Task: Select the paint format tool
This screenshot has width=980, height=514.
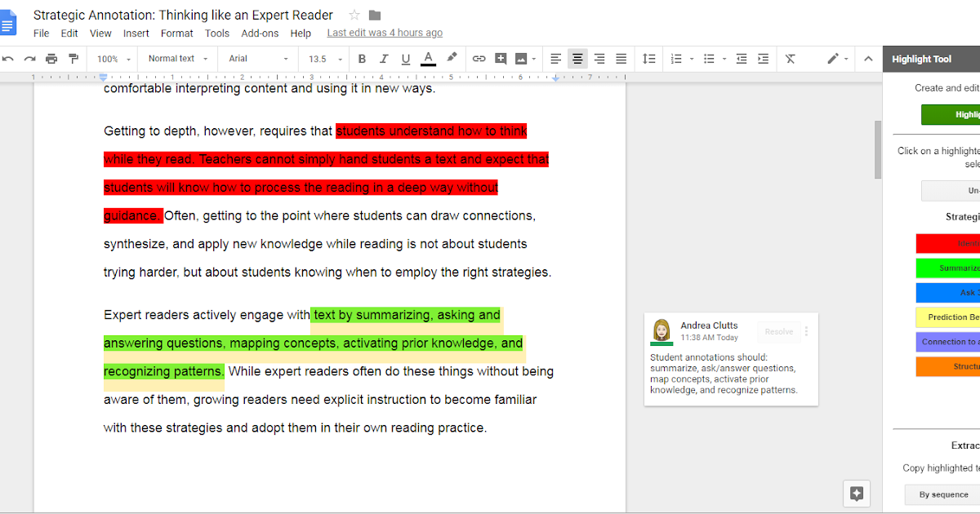Action: click(x=73, y=58)
